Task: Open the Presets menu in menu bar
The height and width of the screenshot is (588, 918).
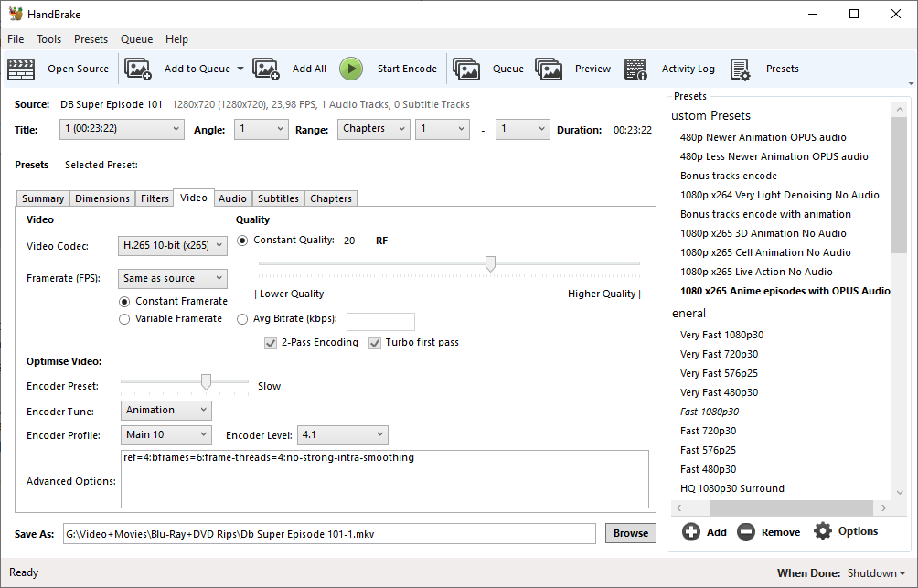Action: (91, 39)
